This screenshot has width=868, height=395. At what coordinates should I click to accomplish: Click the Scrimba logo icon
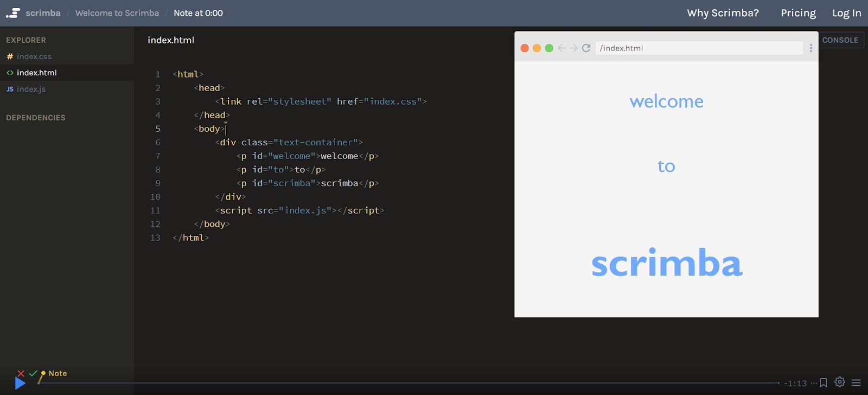[x=13, y=13]
